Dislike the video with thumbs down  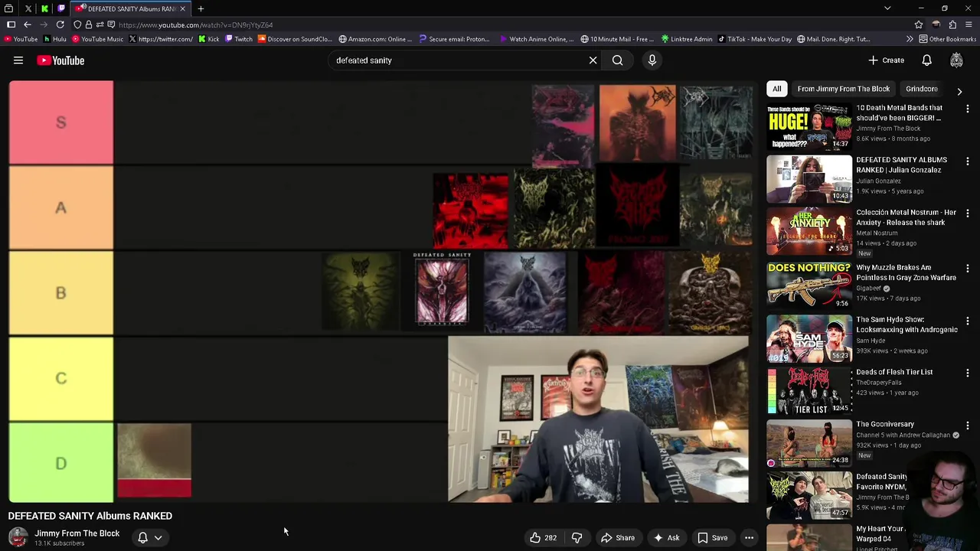click(577, 538)
